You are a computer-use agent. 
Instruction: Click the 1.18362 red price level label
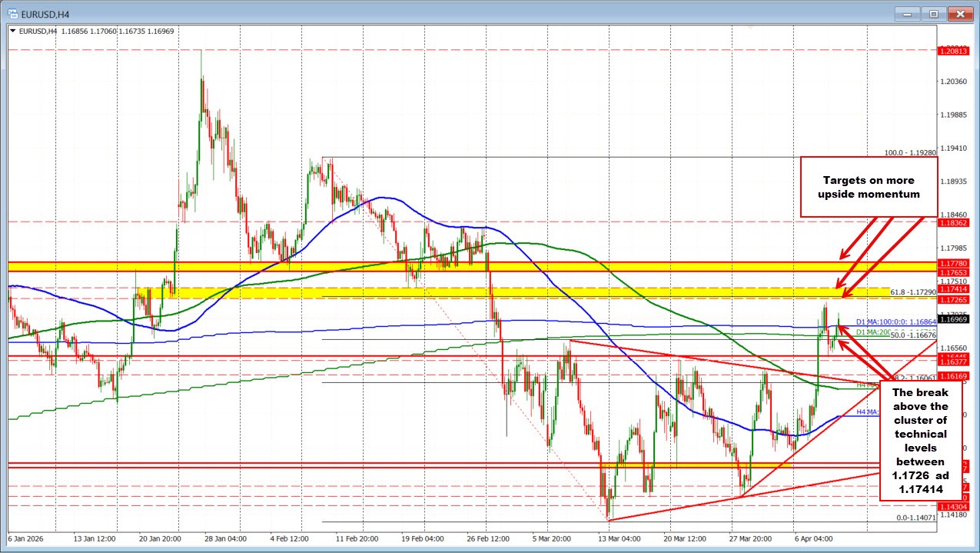tap(953, 223)
